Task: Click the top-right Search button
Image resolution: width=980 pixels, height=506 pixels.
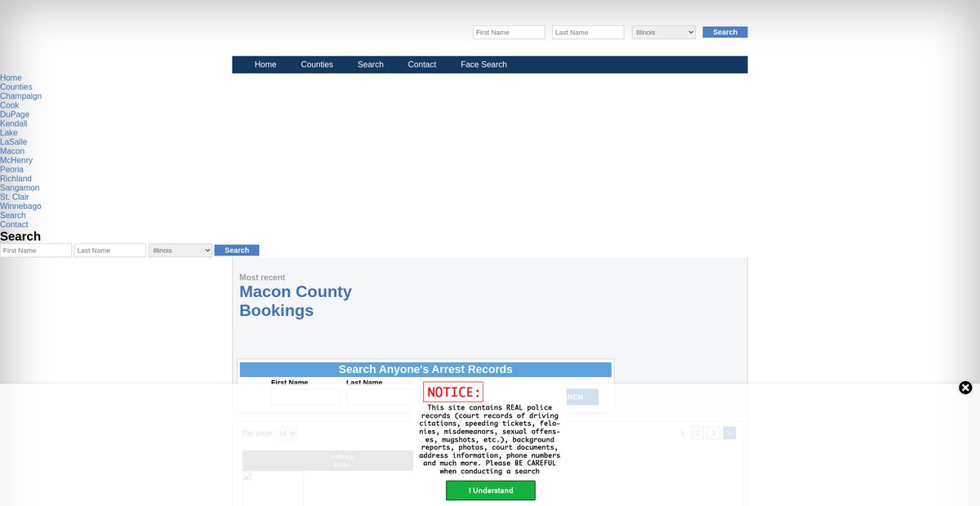Action: 724,33
